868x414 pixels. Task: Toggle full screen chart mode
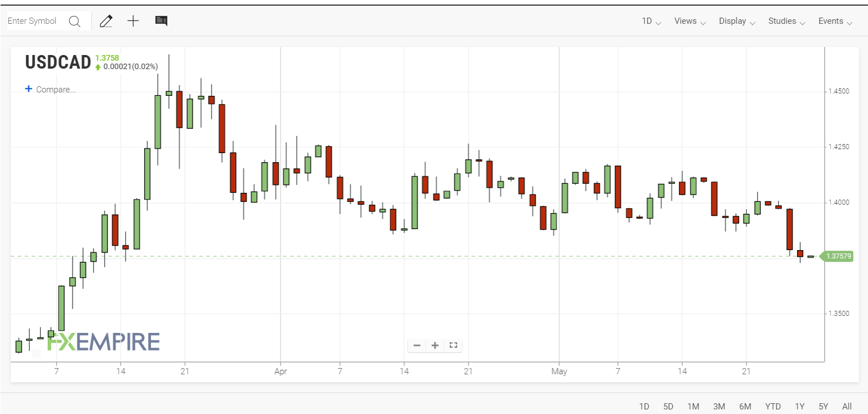pyautogui.click(x=453, y=345)
